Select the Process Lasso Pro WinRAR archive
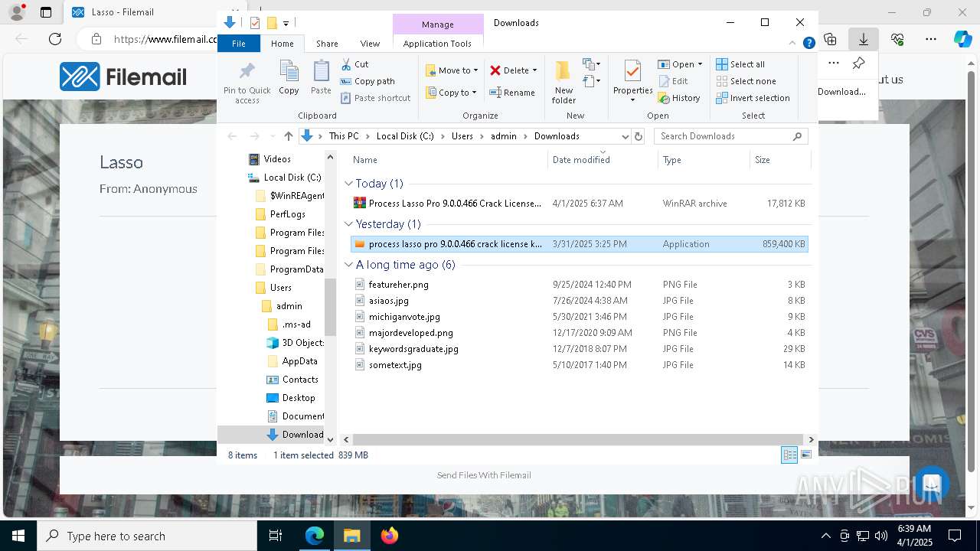 580,204
